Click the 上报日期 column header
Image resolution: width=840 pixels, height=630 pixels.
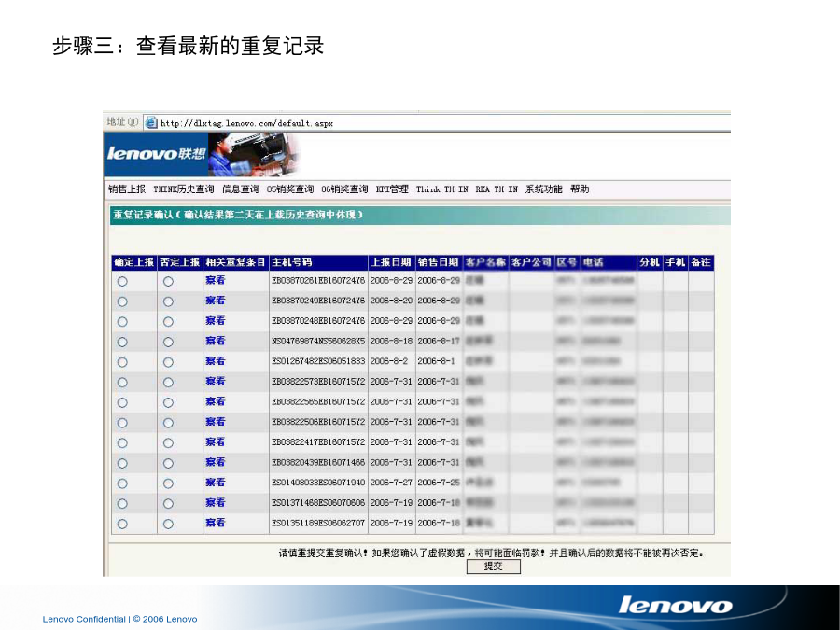[x=391, y=262]
